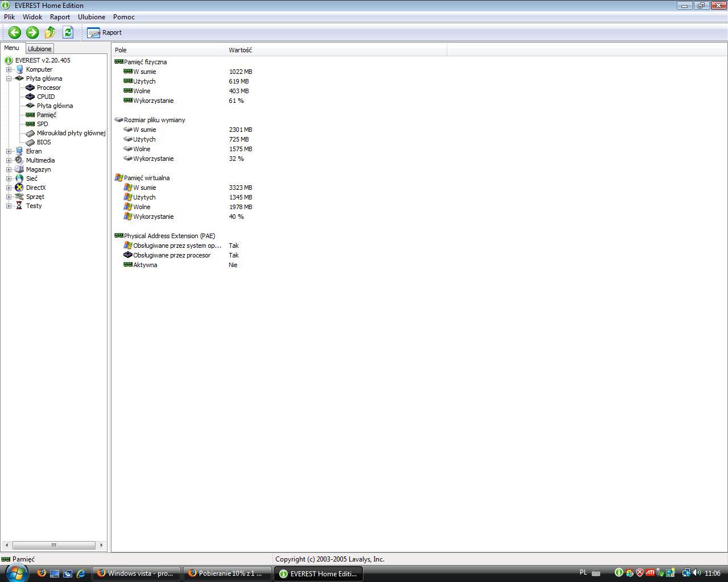Screen dimensions: 728x582
Task: Select the Procesor chip icon in tree
Action: [x=30, y=88]
